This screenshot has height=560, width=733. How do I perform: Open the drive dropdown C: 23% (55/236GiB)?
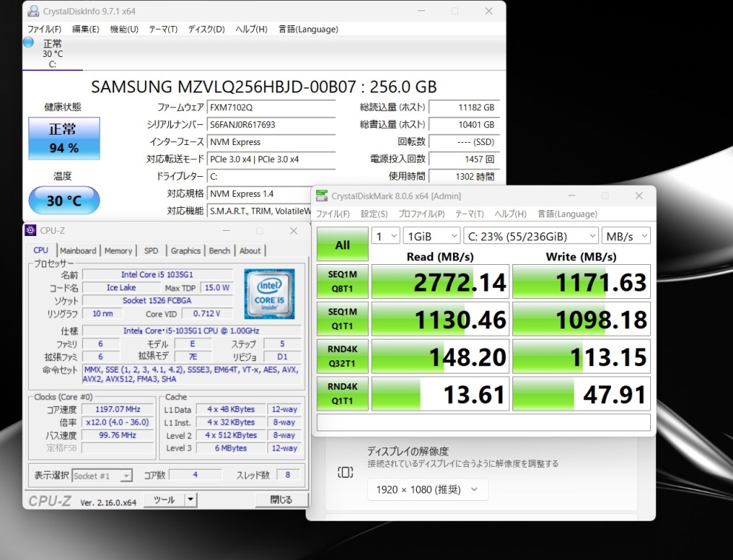[531, 236]
